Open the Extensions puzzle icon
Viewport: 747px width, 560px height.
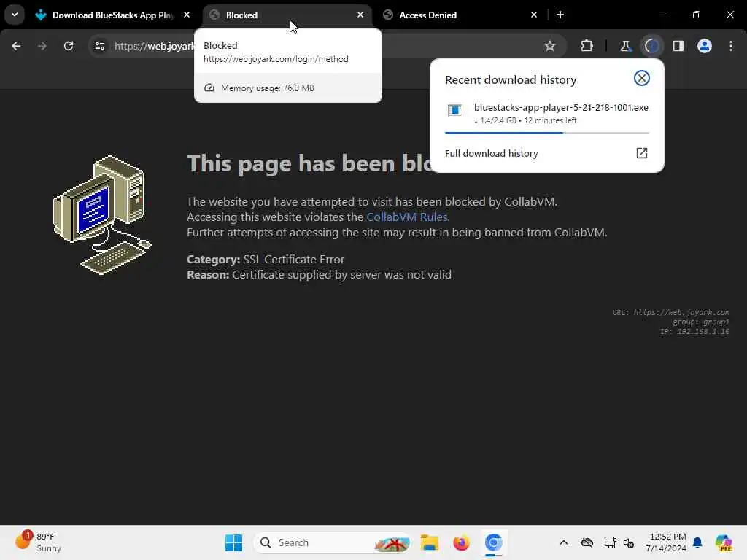click(x=587, y=46)
